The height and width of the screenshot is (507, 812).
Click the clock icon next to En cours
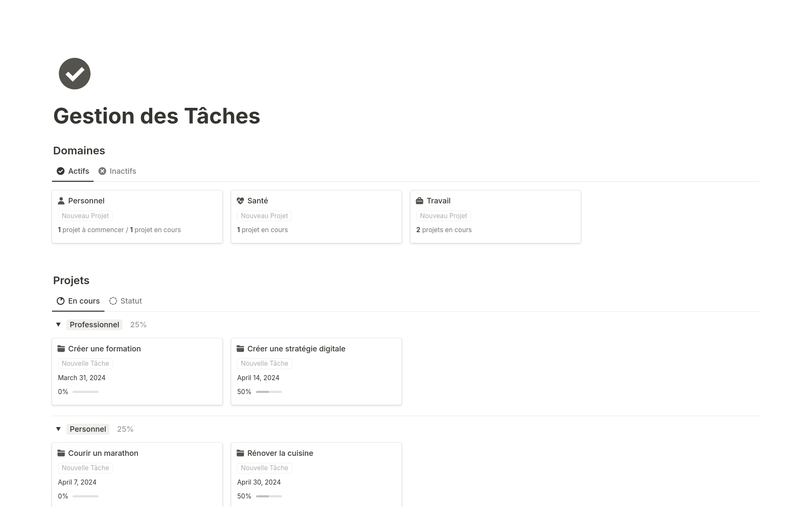(60, 301)
